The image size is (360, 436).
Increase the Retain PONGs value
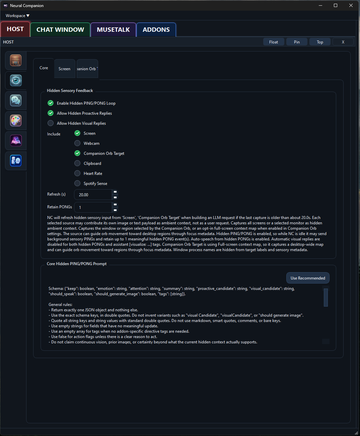(115, 205)
